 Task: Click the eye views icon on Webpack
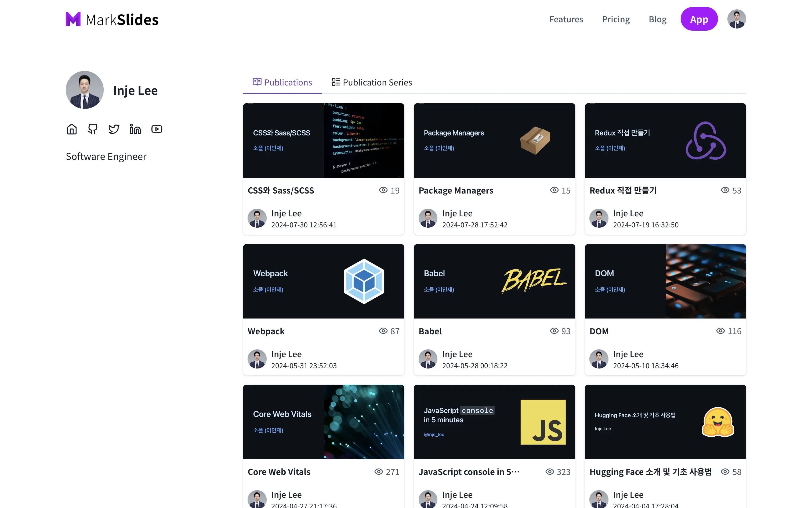383,331
